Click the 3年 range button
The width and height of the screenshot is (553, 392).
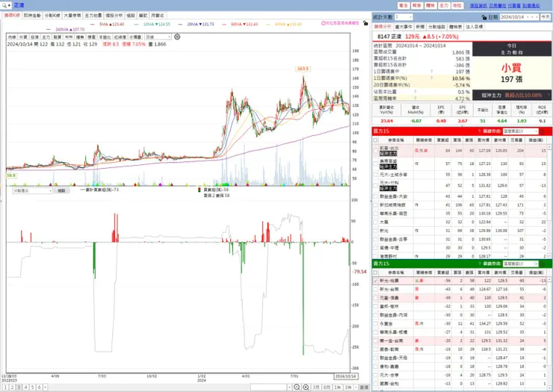coord(348,387)
